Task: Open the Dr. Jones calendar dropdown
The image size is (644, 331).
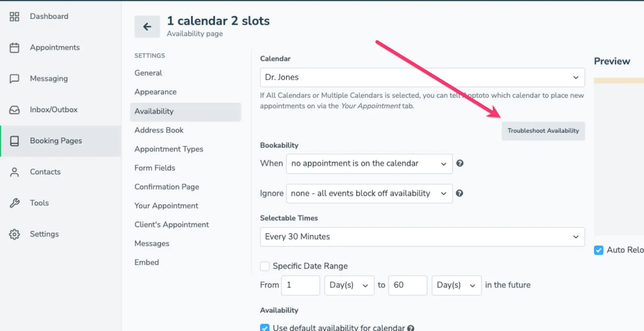Action: coord(422,77)
